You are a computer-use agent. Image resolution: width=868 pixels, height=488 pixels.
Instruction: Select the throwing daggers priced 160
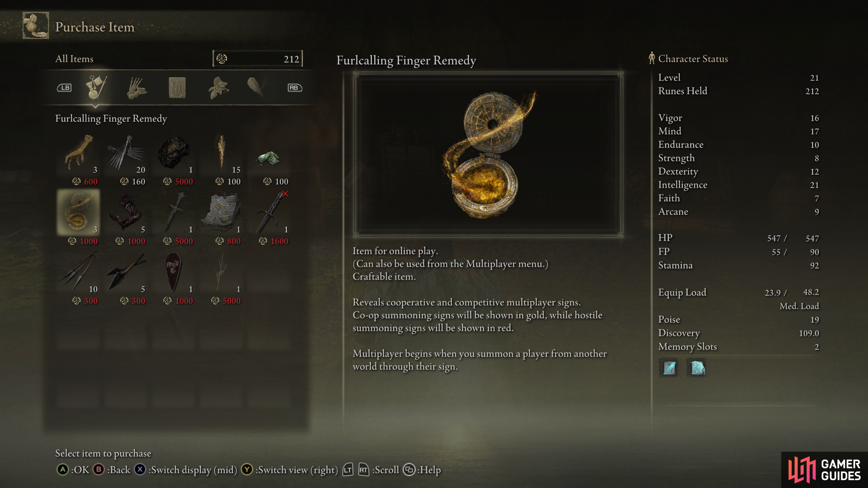coord(126,159)
